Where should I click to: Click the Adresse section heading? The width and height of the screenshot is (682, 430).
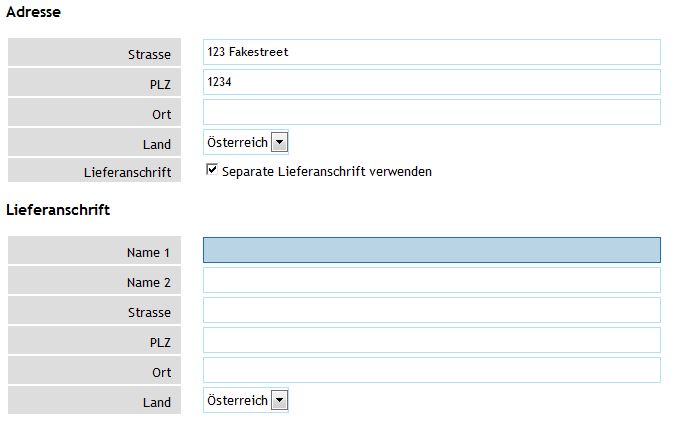pyautogui.click(x=33, y=13)
